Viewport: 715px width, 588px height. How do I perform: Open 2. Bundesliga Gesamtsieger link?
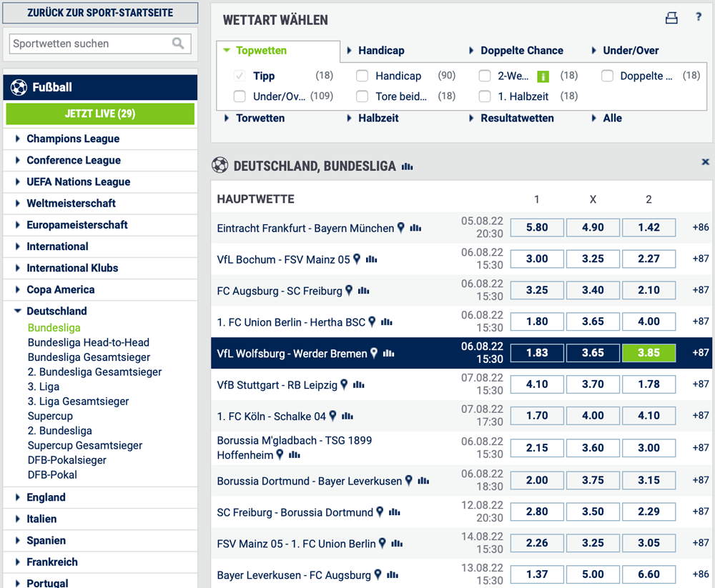click(94, 372)
